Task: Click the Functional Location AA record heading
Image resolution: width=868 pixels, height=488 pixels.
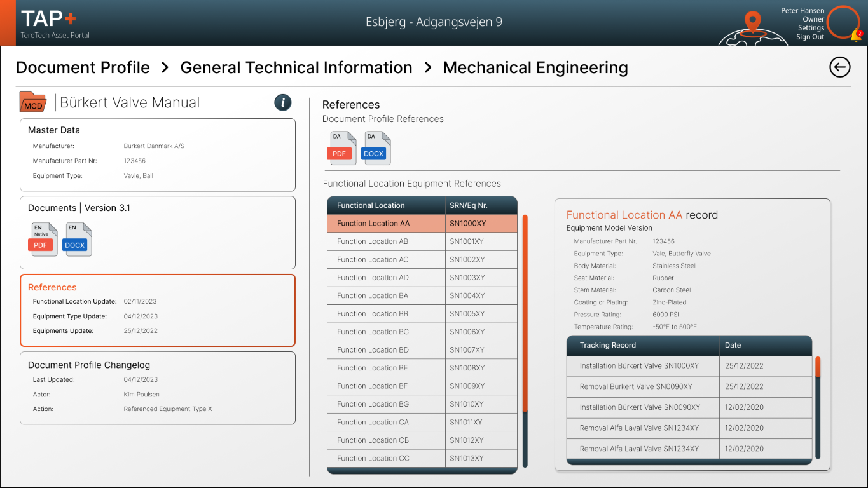Action: click(x=642, y=215)
